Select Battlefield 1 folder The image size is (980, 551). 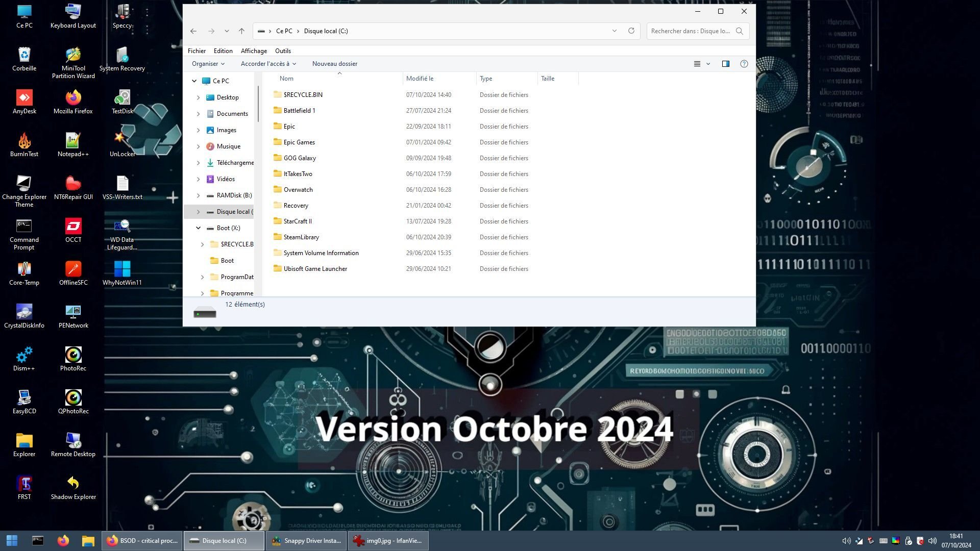tap(299, 111)
